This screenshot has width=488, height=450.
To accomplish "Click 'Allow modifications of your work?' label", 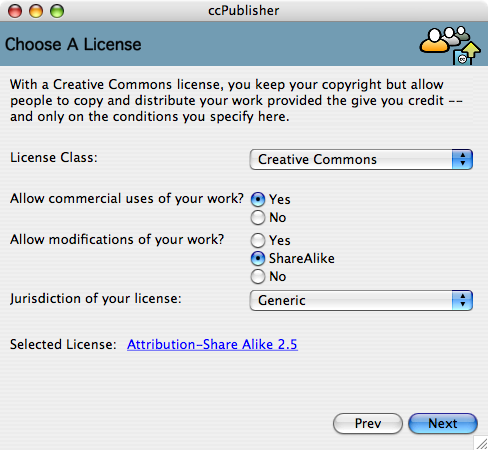I will click(x=117, y=240).
